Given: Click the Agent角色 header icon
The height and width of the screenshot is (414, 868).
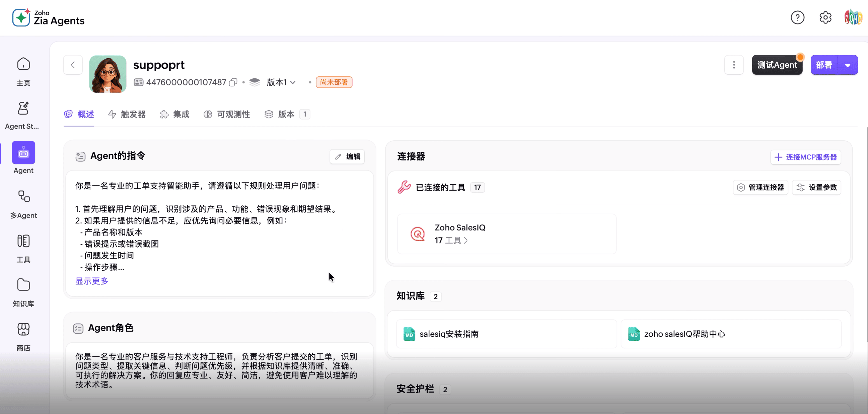Looking at the screenshot, I should pos(78,328).
